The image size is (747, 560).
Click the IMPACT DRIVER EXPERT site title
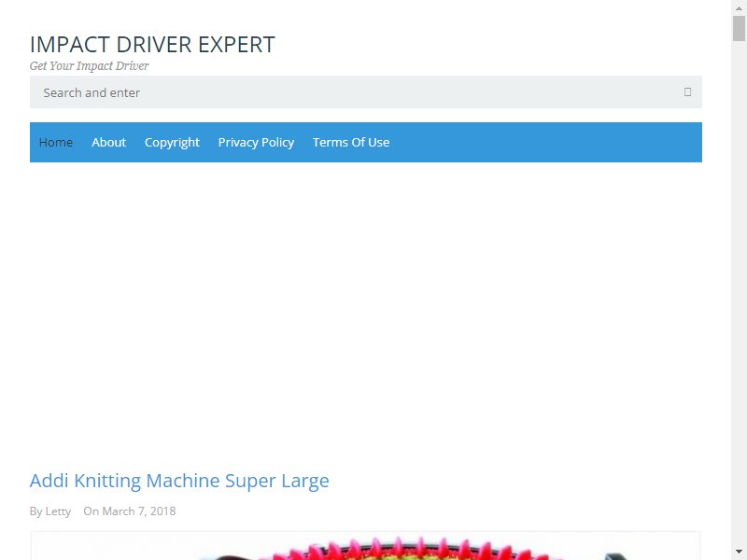point(152,45)
